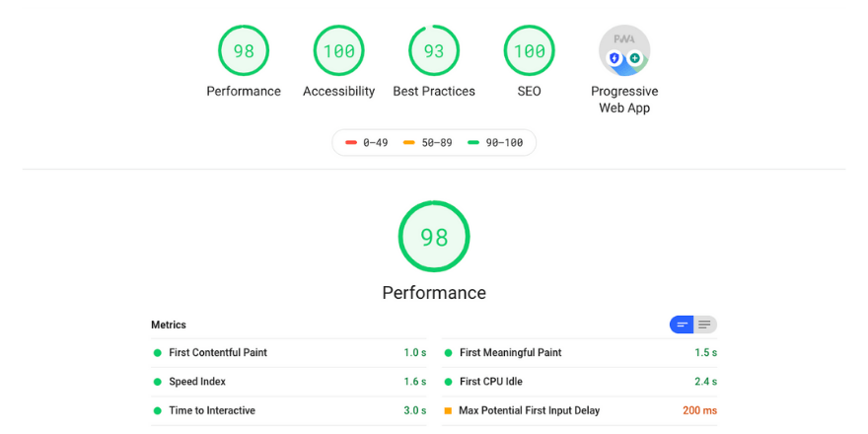Click the Best Practices score gauge

pyautogui.click(x=434, y=51)
